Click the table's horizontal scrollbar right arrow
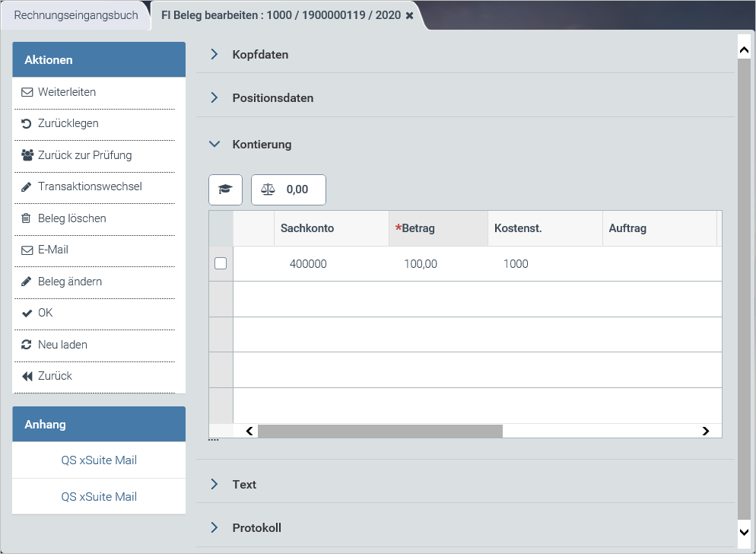The width and height of the screenshot is (756, 554). click(705, 431)
